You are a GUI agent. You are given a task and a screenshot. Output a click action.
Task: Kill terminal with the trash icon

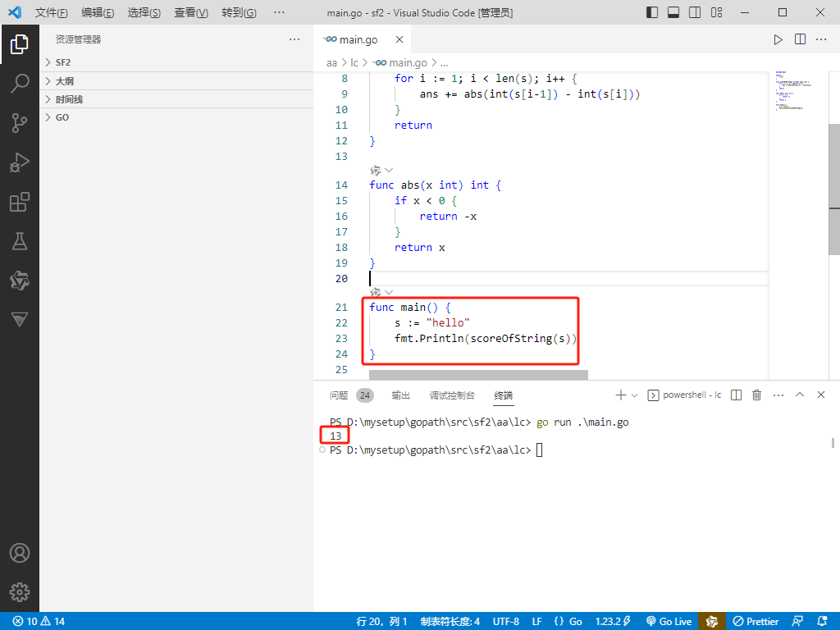pyautogui.click(x=756, y=395)
